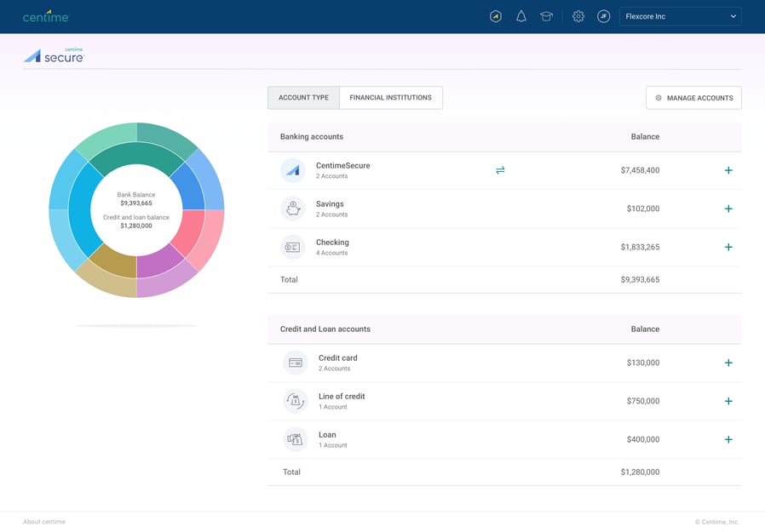Open the Flexcore Inc company dropdown
Screen dimensions: 765x532
point(680,16)
